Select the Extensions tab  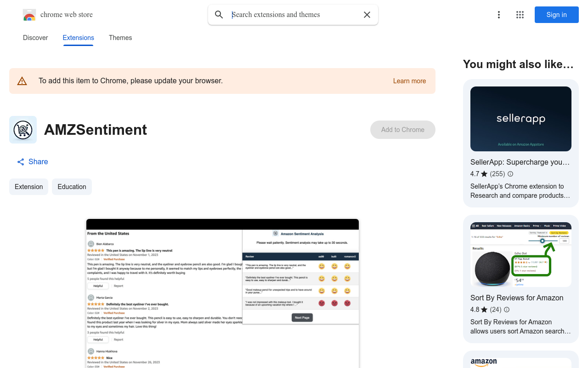click(79, 38)
